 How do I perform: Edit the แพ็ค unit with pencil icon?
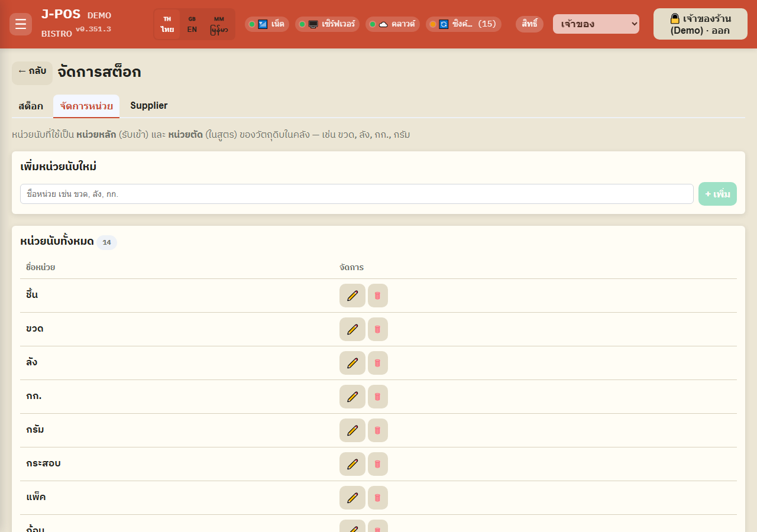pyautogui.click(x=352, y=498)
